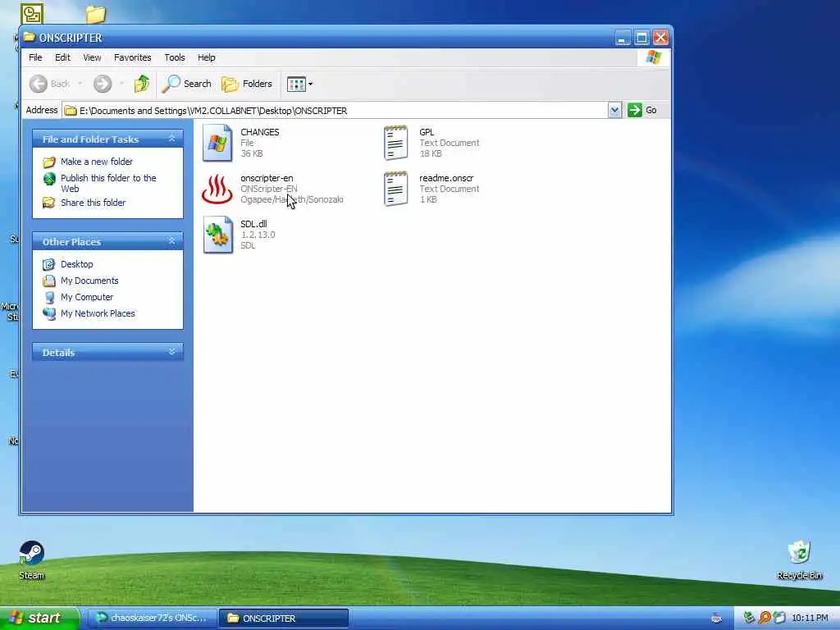The width and height of the screenshot is (840, 630).
Task: Open the Forward history dropdown arrow
Action: pyautogui.click(x=121, y=84)
